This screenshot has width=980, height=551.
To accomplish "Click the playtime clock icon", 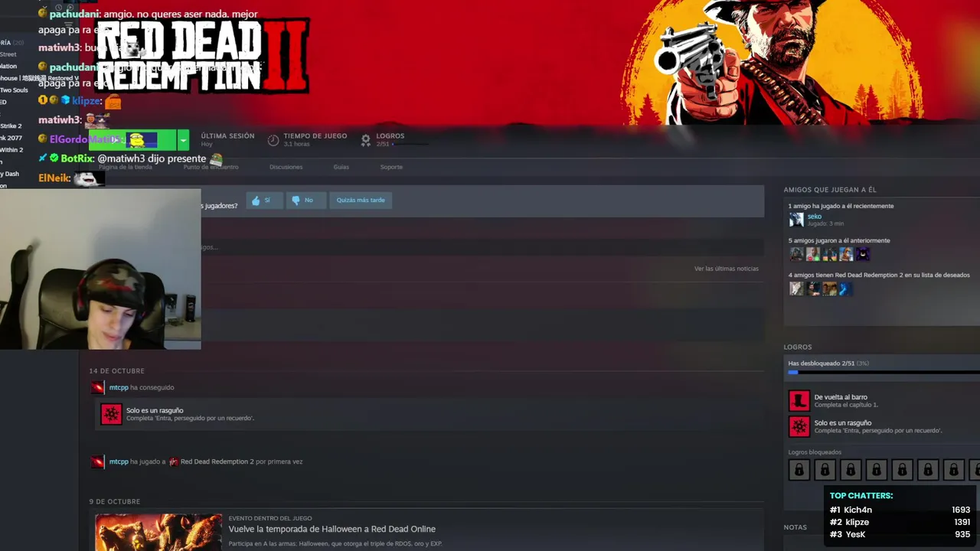I will coord(273,140).
